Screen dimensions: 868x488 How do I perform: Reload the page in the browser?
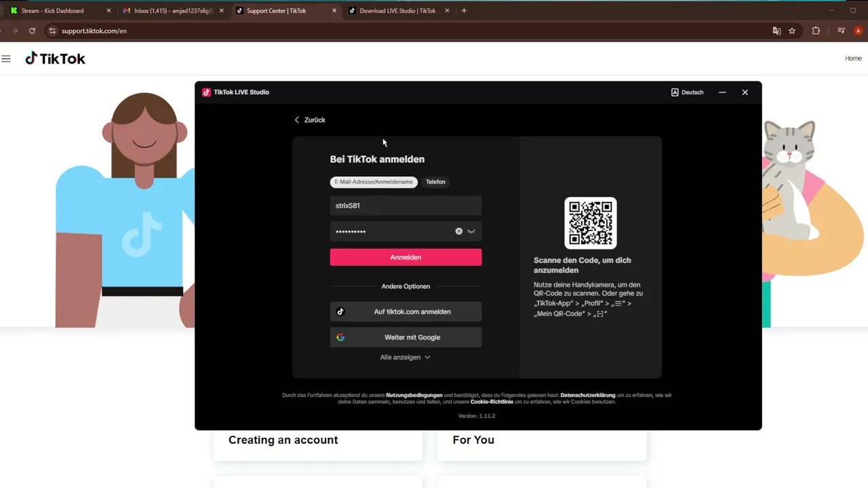coord(32,30)
